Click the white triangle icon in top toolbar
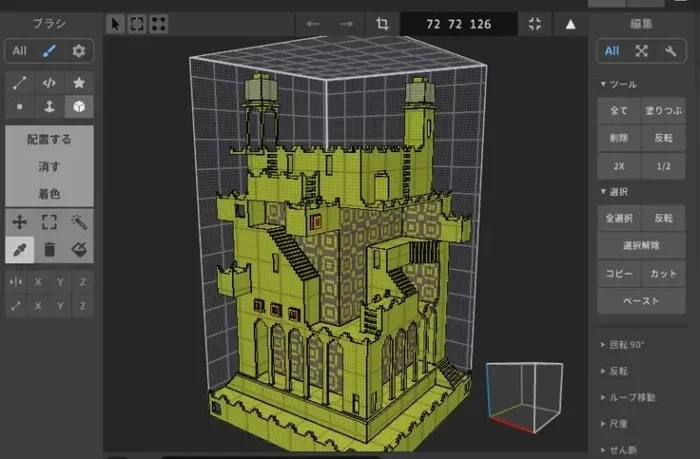 570,25
